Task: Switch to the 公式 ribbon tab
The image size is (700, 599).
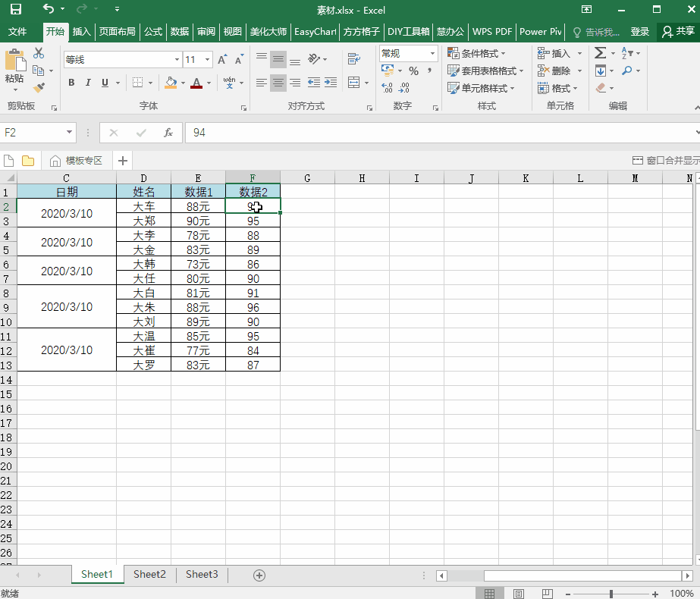Action: [x=153, y=32]
